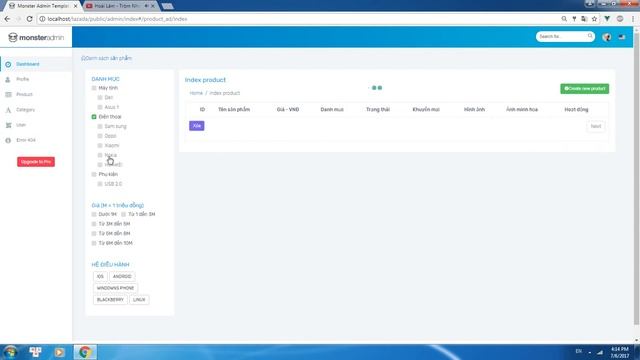Click the Next pagination button
Viewport: 640px width, 360px height.
click(x=596, y=126)
